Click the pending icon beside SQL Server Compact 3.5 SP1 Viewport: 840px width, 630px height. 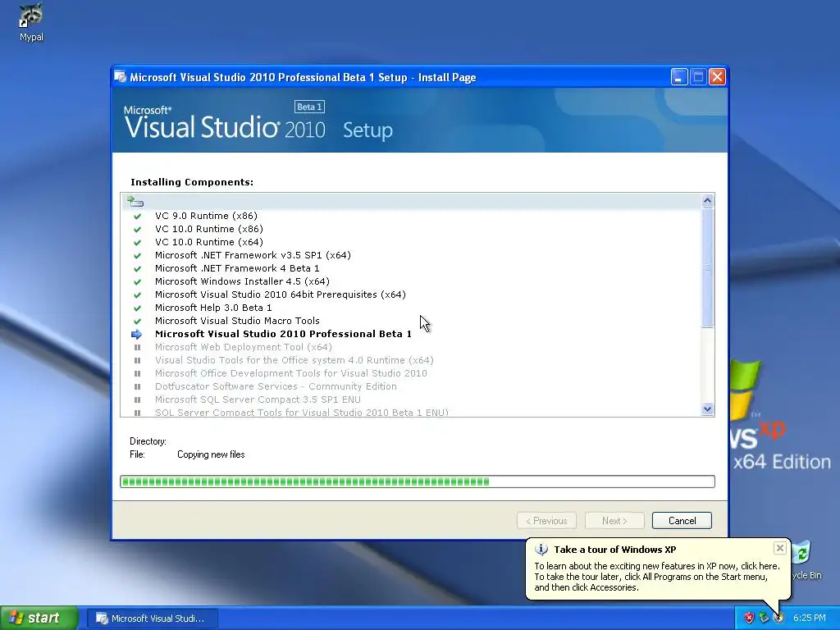pyautogui.click(x=137, y=399)
